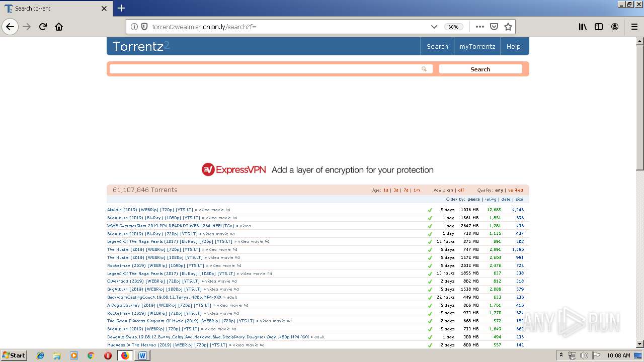
Task: Order results by rating
Action: 491,200
